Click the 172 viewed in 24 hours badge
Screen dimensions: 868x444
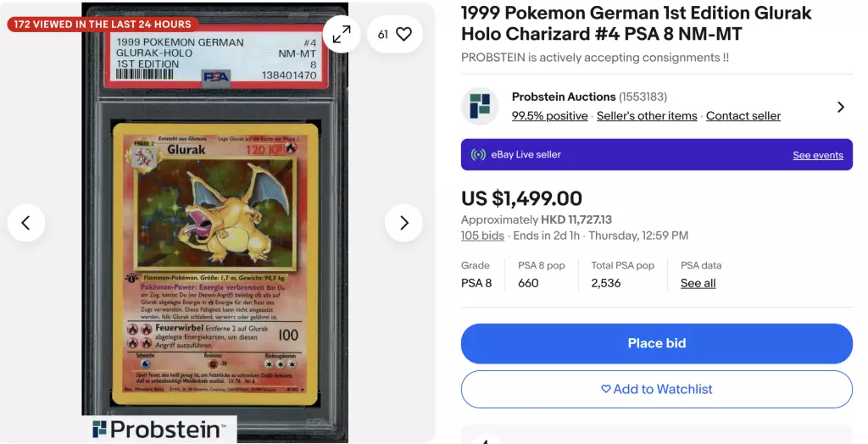(103, 25)
